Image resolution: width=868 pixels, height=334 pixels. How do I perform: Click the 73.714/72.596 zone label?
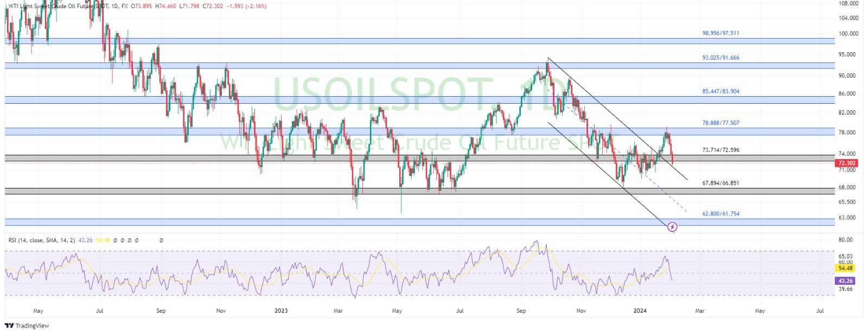[720, 150]
